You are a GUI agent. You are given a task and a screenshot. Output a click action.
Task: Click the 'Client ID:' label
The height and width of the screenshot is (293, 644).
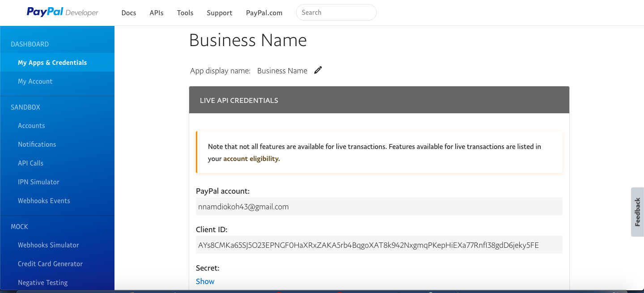(212, 229)
